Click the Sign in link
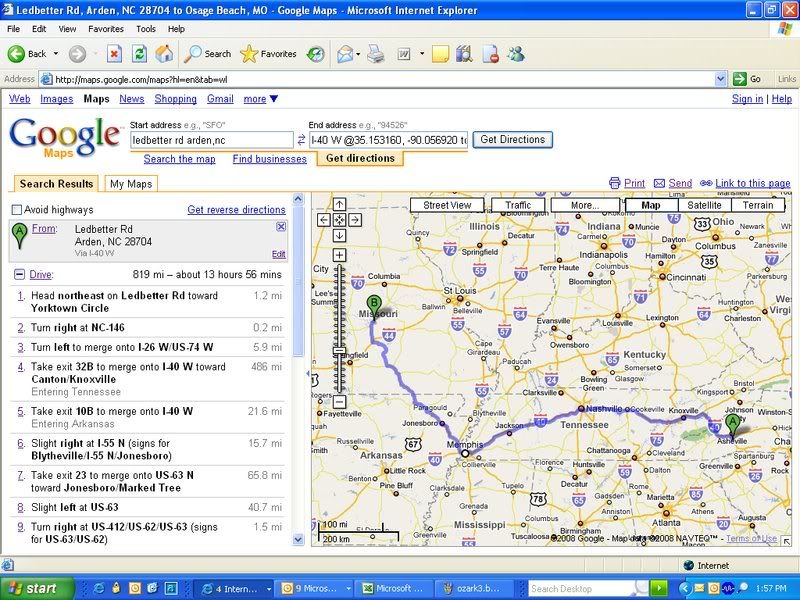This screenshot has height=600, width=800. point(747,99)
